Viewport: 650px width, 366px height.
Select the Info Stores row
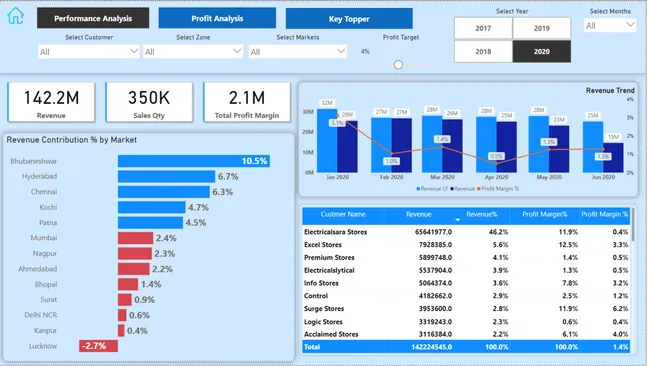pos(466,284)
